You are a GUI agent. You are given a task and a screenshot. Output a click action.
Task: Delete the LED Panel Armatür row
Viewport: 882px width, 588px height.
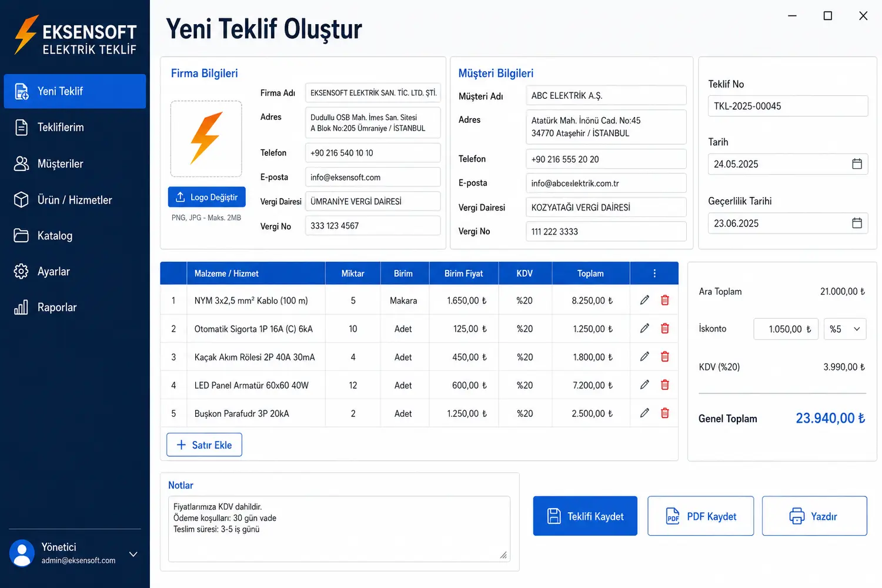[x=665, y=385]
